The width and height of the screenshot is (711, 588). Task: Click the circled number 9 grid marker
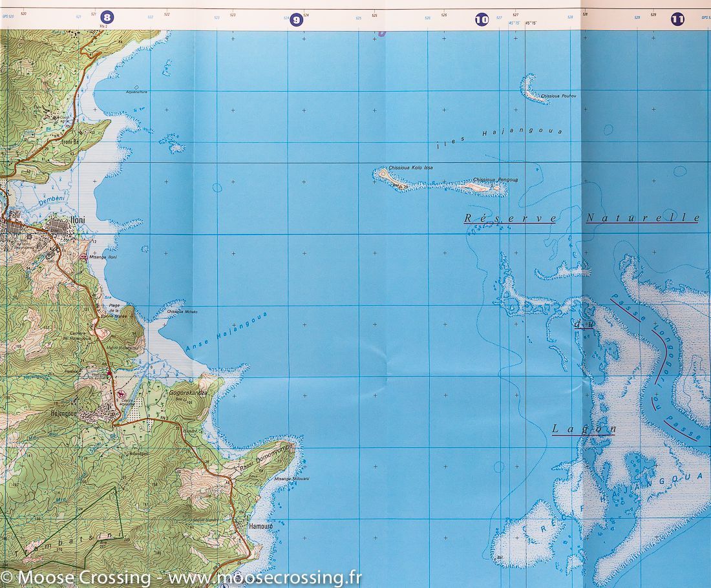296,20
